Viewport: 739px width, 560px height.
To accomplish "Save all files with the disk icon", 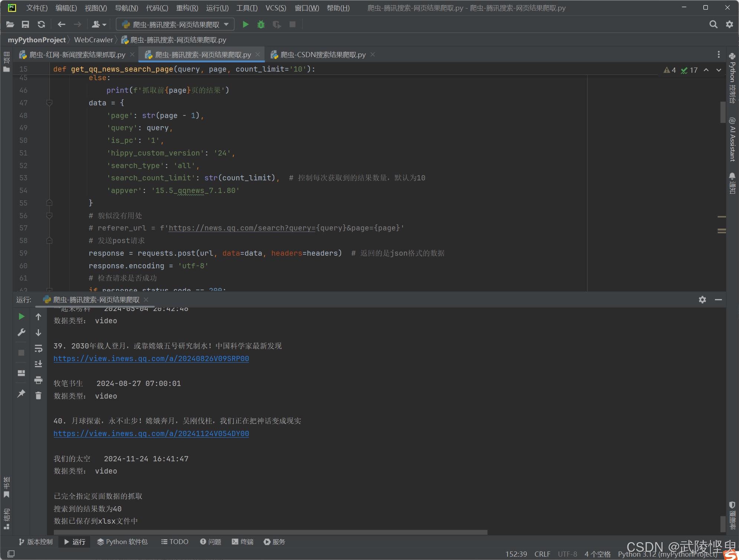I will tap(25, 24).
